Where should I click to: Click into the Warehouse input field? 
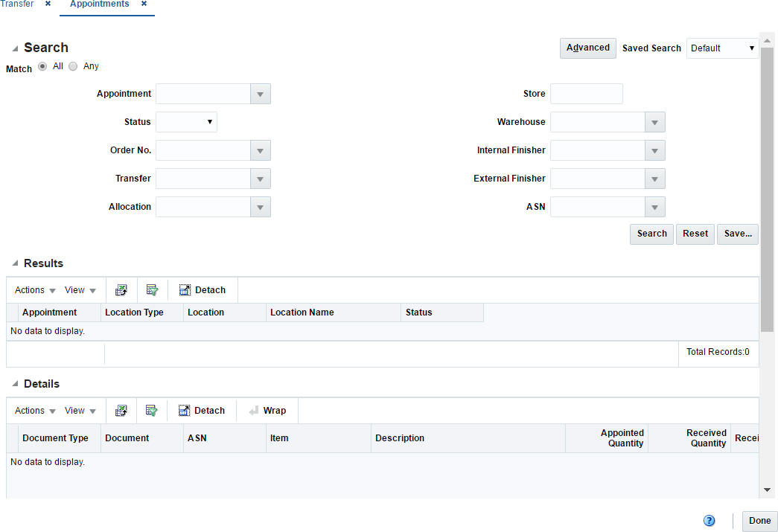coord(598,123)
